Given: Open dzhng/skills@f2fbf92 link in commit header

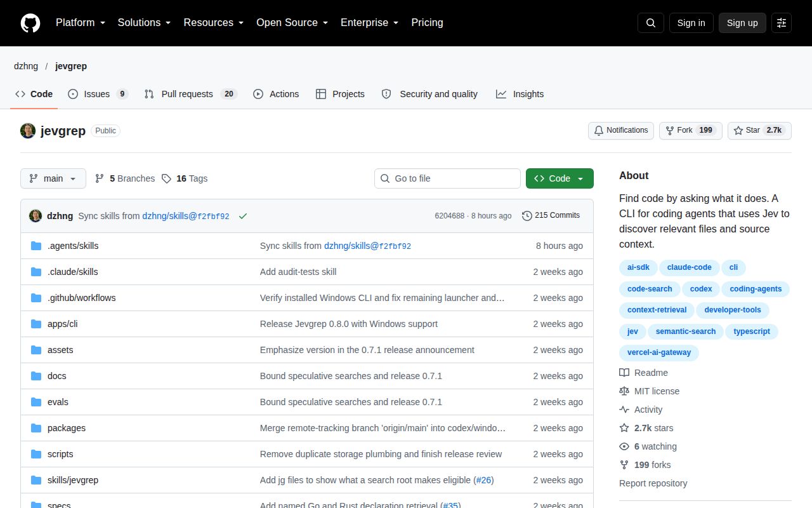Looking at the screenshot, I should coord(186,216).
